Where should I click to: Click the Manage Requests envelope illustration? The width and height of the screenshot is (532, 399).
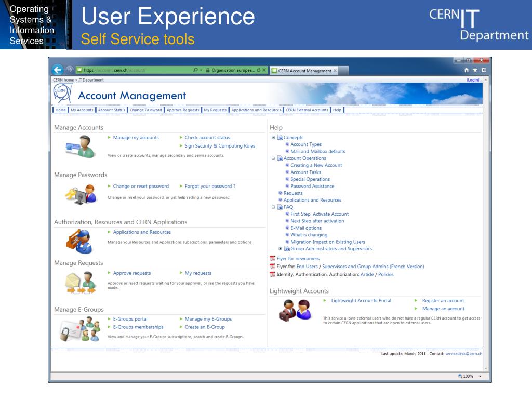(x=81, y=283)
